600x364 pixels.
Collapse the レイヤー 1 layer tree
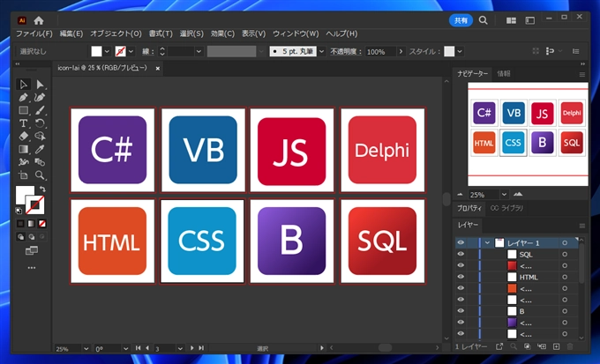pyautogui.click(x=487, y=242)
